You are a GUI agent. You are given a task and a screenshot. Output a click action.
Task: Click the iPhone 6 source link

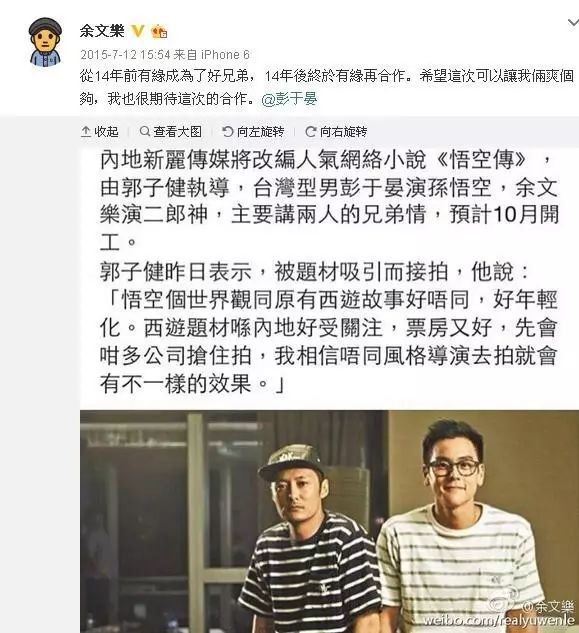pyautogui.click(x=225, y=54)
